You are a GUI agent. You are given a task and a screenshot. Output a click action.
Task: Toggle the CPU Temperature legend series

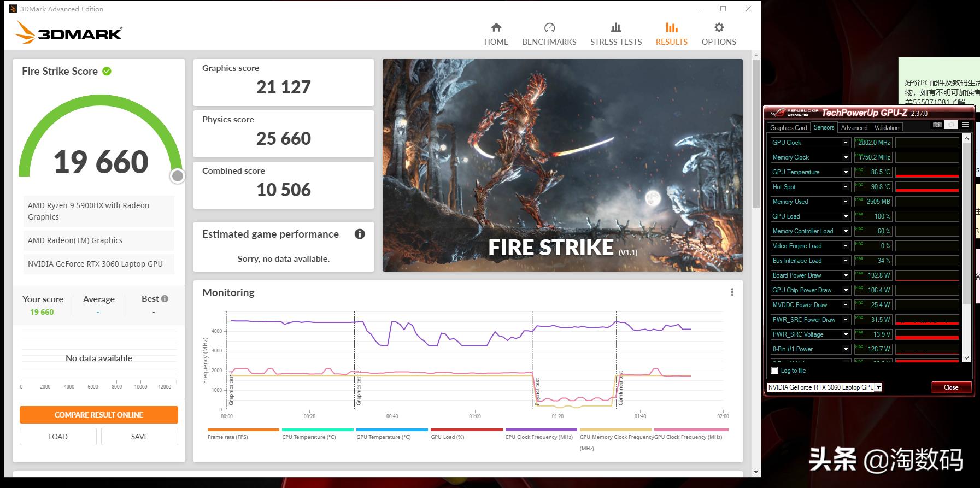click(x=318, y=434)
